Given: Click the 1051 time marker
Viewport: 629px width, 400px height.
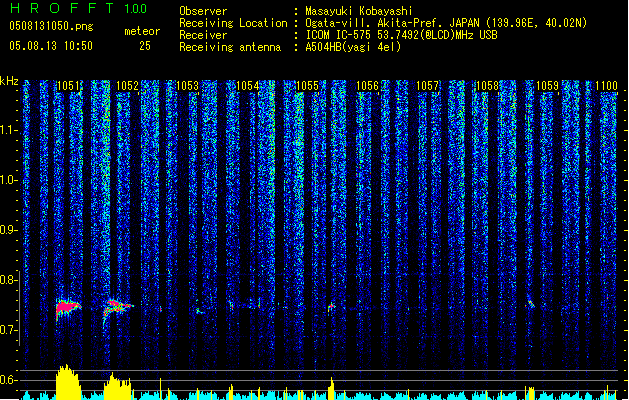Looking at the screenshot, I should point(68,86).
